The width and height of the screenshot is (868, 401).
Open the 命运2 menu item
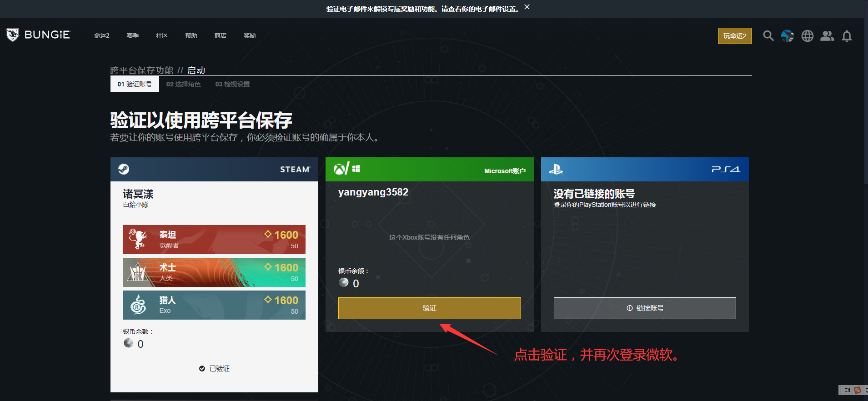pyautogui.click(x=101, y=35)
